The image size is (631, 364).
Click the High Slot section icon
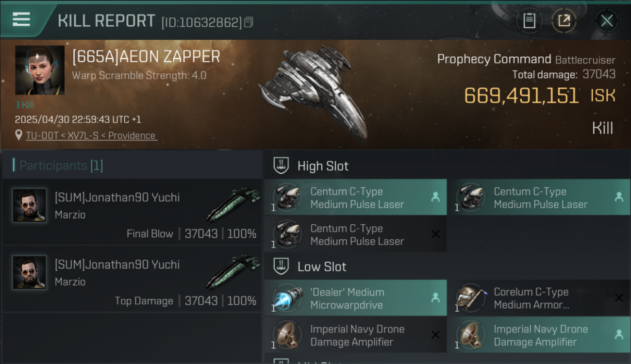pyautogui.click(x=282, y=165)
